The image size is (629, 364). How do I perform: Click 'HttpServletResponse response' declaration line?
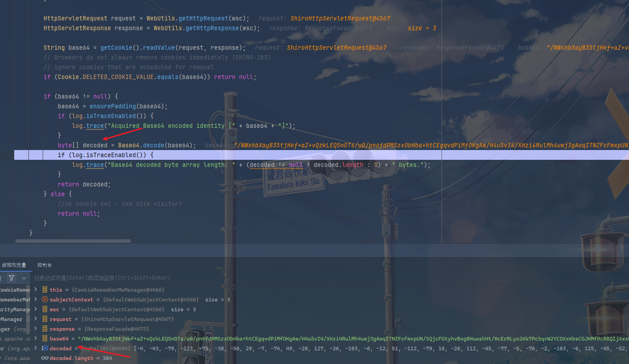(x=152, y=28)
